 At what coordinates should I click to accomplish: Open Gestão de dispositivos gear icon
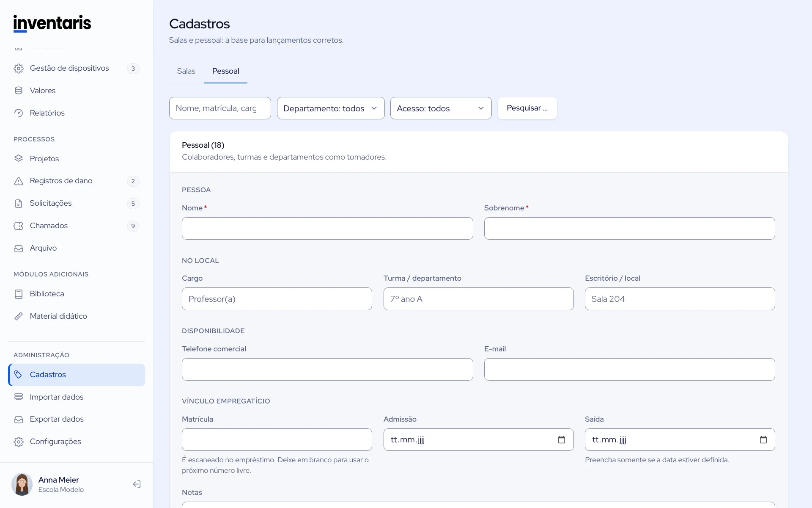[19, 69]
